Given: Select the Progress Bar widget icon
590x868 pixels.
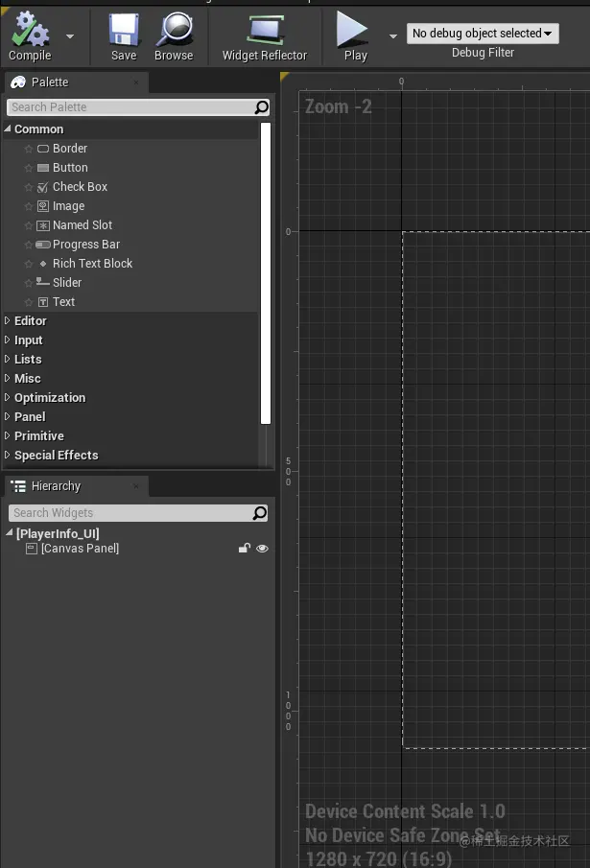Looking at the screenshot, I should pos(43,245).
